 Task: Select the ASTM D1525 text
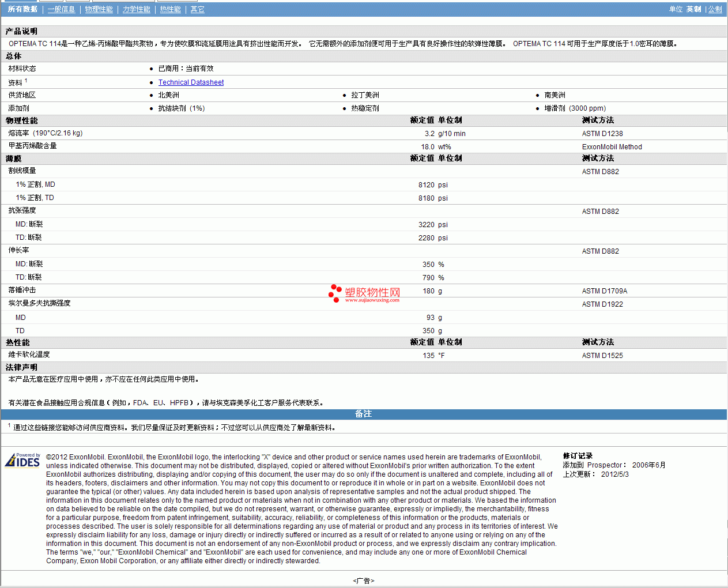point(602,356)
